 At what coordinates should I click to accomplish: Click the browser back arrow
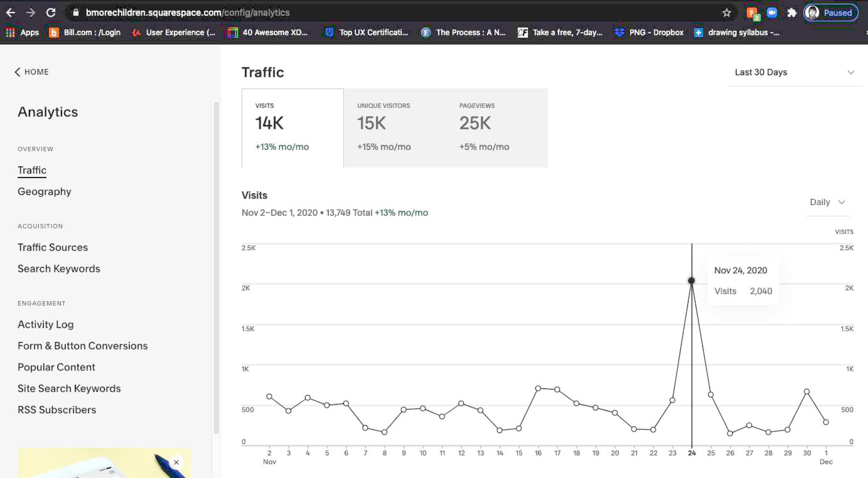[x=11, y=13]
